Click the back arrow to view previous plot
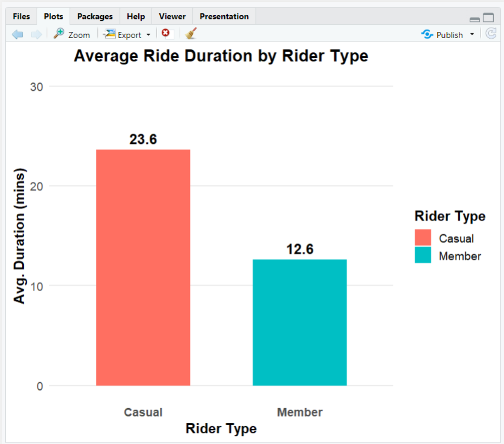This screenshot has width=504, height=444. coord(17,34)
